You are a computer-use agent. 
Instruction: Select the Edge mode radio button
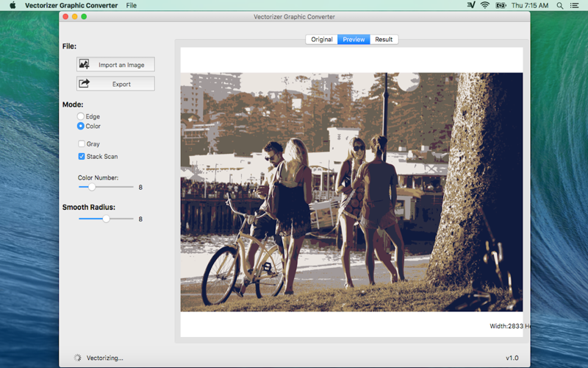point(81,116)
